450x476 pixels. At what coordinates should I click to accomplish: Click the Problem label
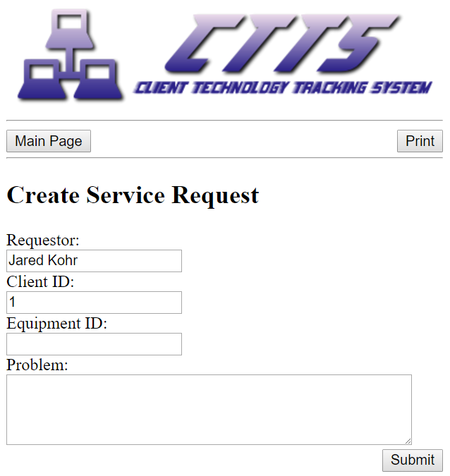point(37,365)
